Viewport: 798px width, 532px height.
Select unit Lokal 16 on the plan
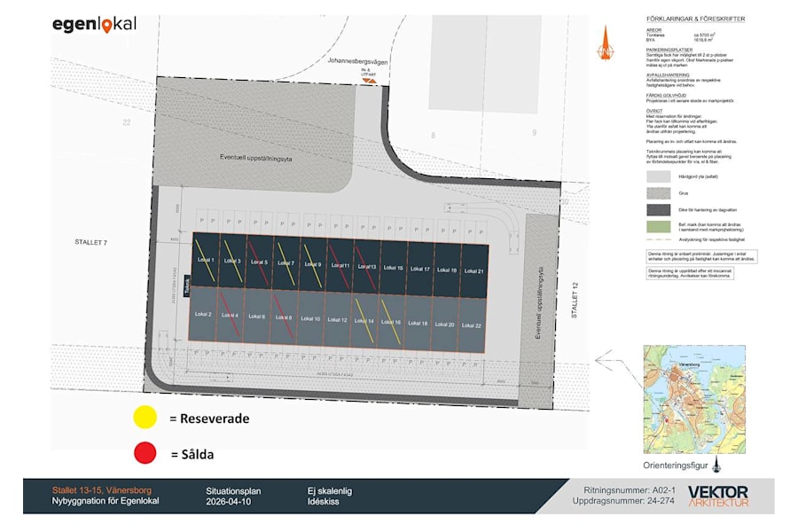coord(391,322)
